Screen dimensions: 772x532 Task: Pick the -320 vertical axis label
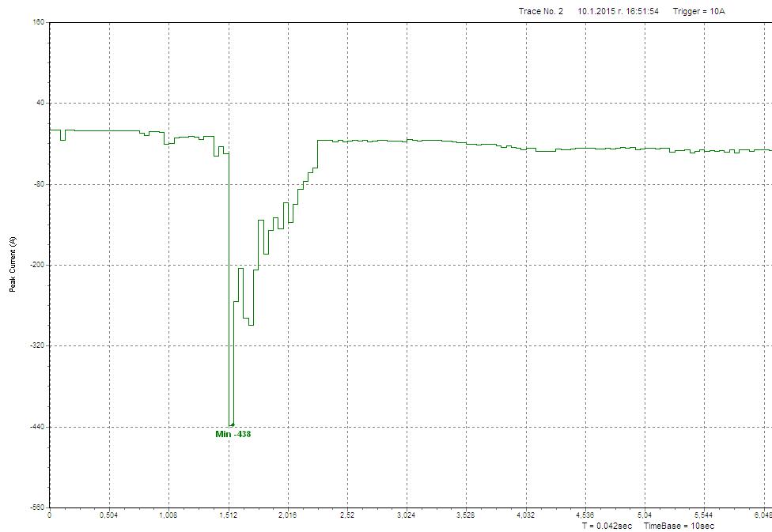[37, 345]
